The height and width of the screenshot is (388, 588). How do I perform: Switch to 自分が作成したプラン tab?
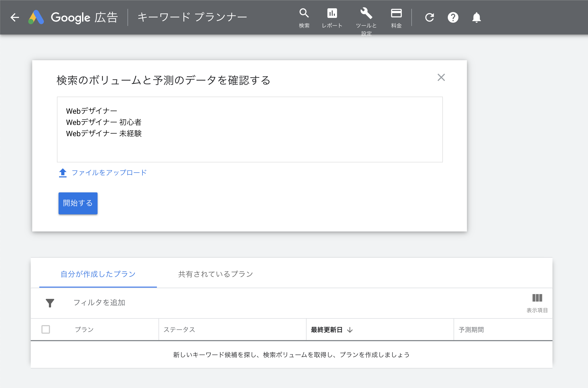tap(98, 274)
